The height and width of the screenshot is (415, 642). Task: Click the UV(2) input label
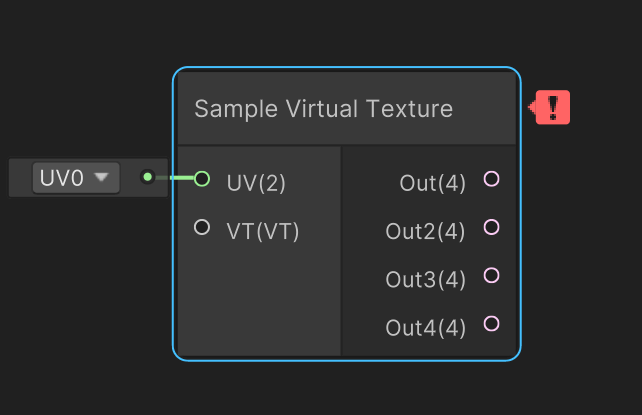point(256,183)
